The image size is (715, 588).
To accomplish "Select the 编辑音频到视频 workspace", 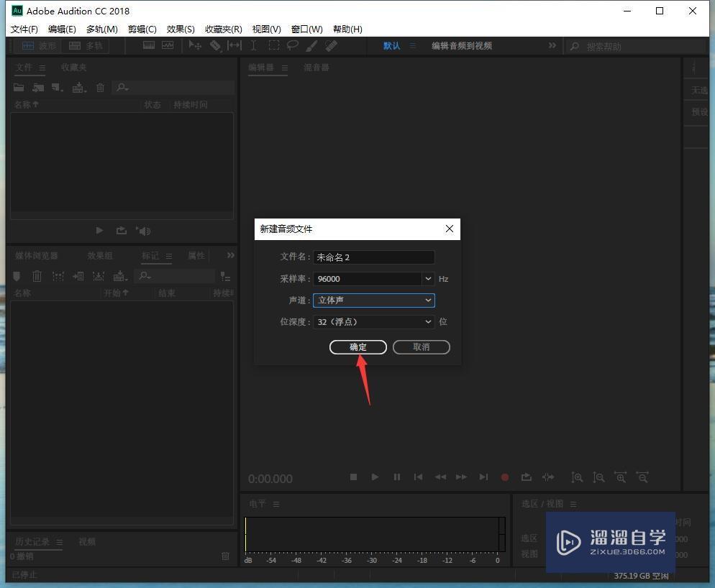I will click(x=462, y=45).
